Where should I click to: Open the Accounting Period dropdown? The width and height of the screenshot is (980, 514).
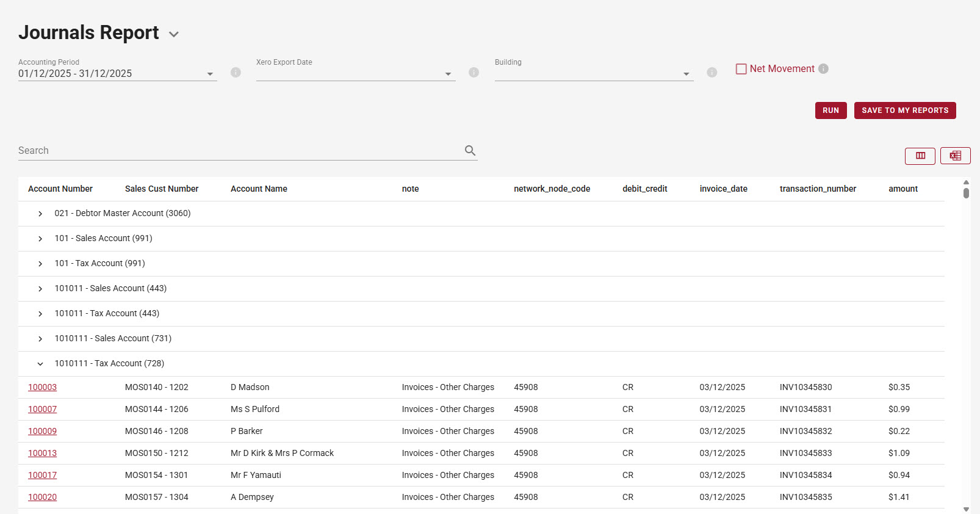117,74
